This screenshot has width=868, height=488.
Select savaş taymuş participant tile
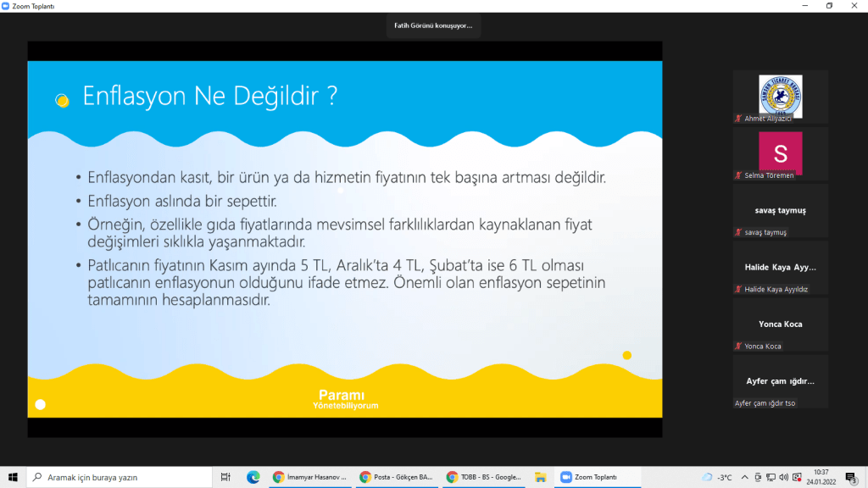pyautogui.click(x=780, y=211)
